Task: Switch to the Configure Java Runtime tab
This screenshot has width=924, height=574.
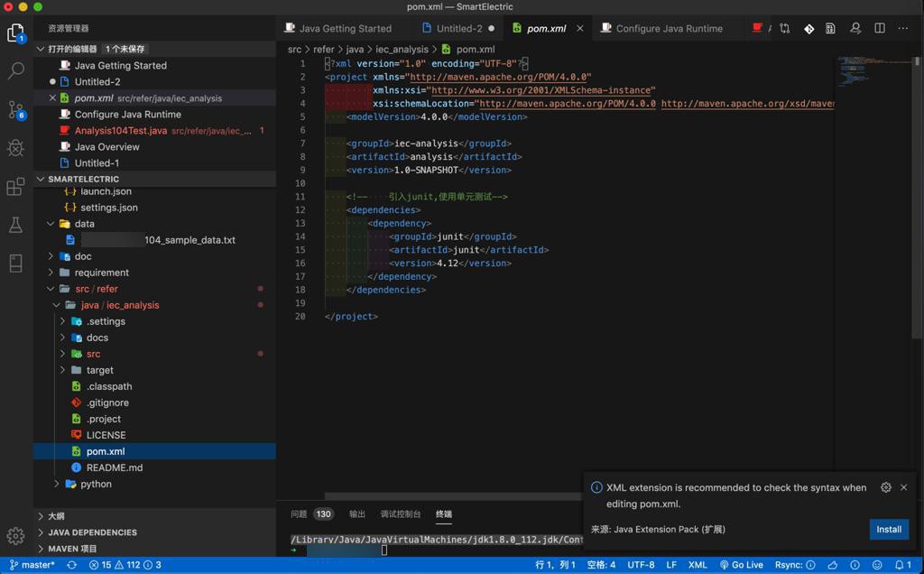Action: [x=669, y=28]
